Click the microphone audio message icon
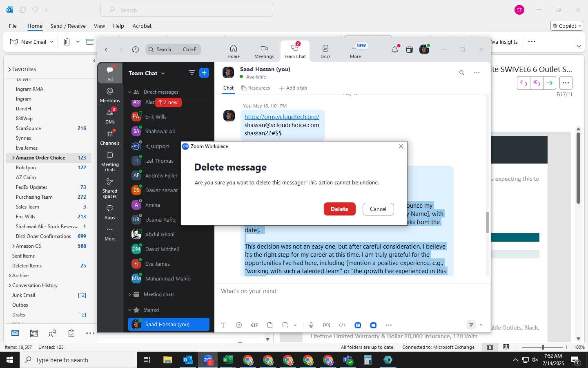Screen dimensions: 588x368 [311, 325]
